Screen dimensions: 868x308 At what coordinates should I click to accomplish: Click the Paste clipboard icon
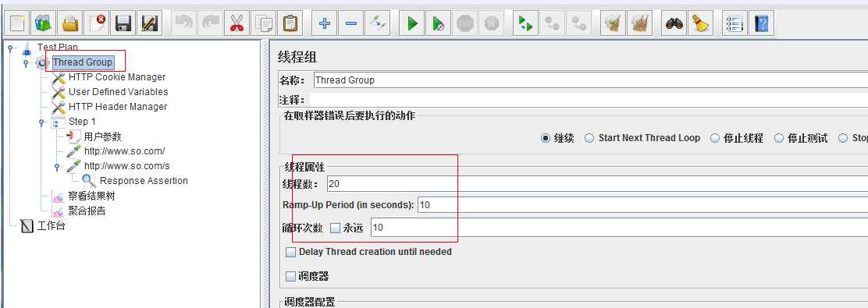point(290,23)
